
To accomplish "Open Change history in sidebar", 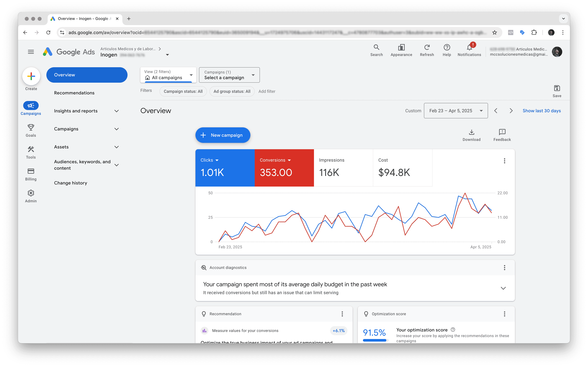I will click(x=71, y=183).
